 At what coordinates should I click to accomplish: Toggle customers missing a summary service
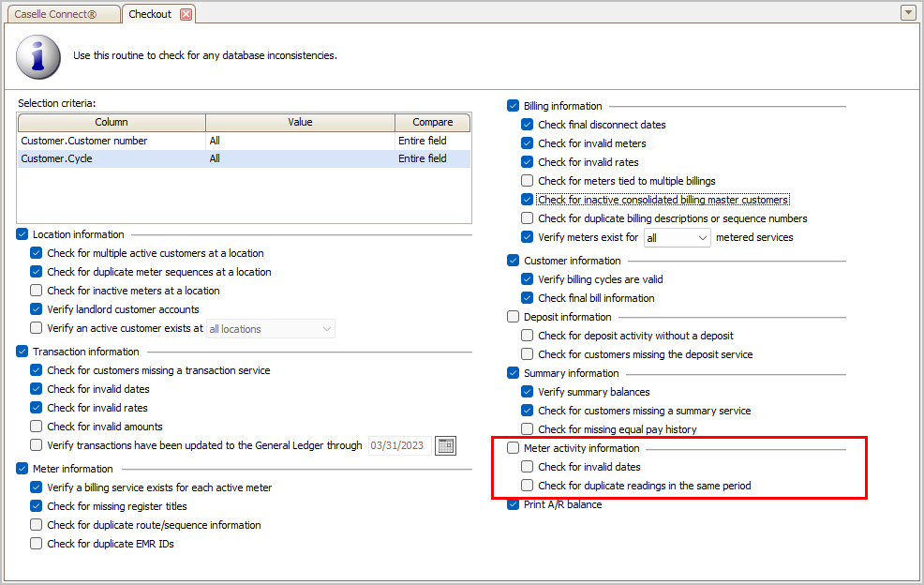(x=528, y=411)
